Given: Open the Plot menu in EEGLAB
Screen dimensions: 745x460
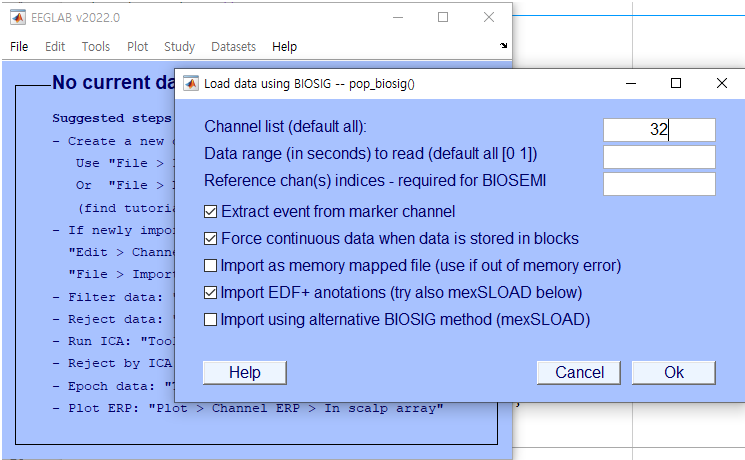Looking at the screenshot, I should (137, 47).
